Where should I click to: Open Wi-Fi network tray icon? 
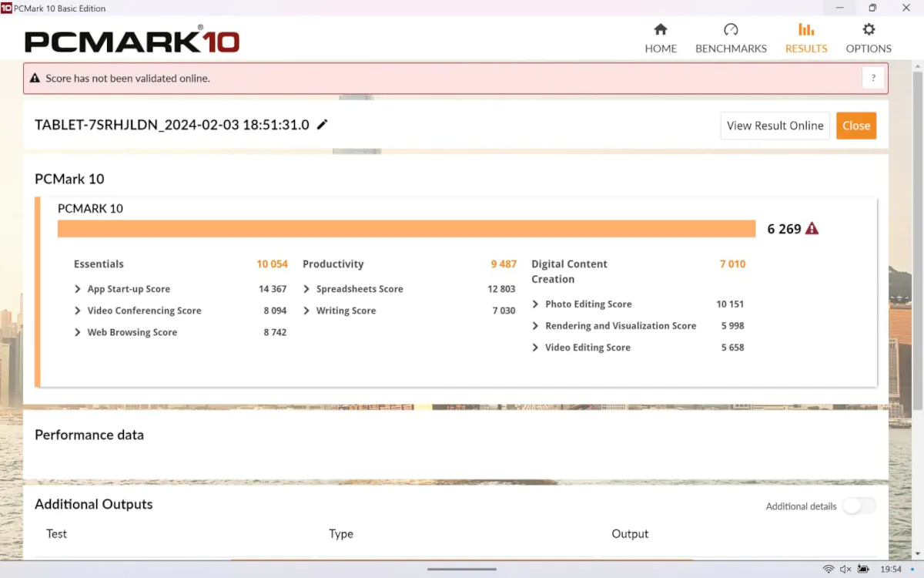click(829, 570)
